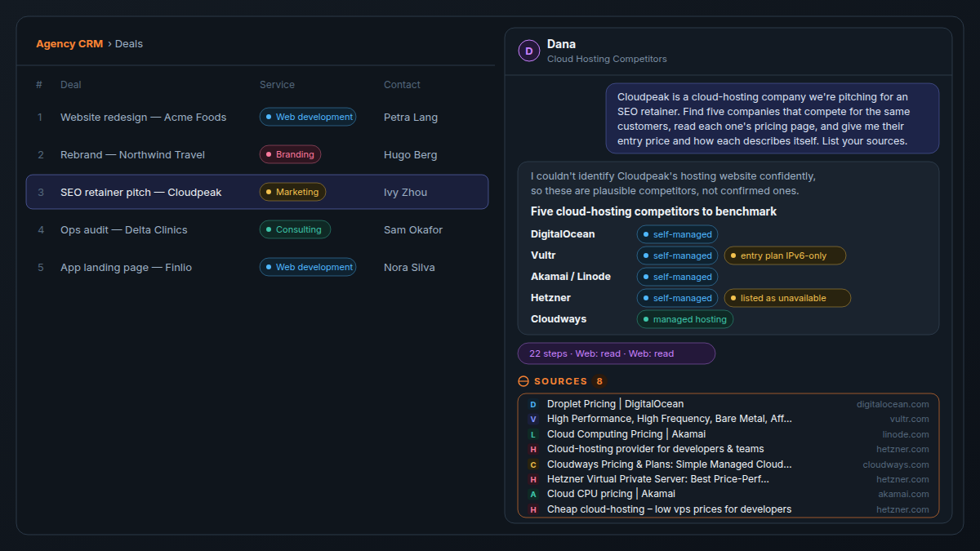
Task: Click the self-managed tag beside DigitalOcean
Action: 677,234
